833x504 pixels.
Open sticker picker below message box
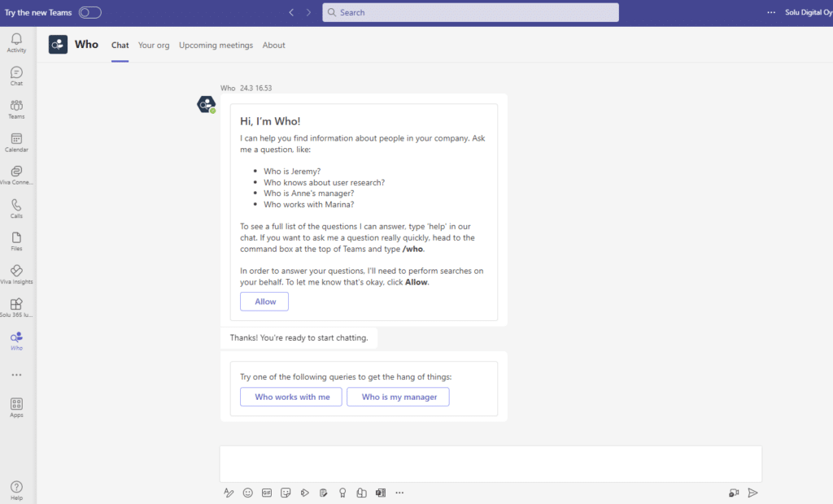pos(286,493)
